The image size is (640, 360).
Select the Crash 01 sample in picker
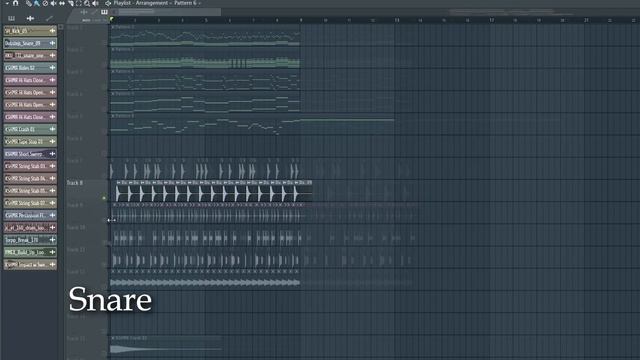click(30, 129)
